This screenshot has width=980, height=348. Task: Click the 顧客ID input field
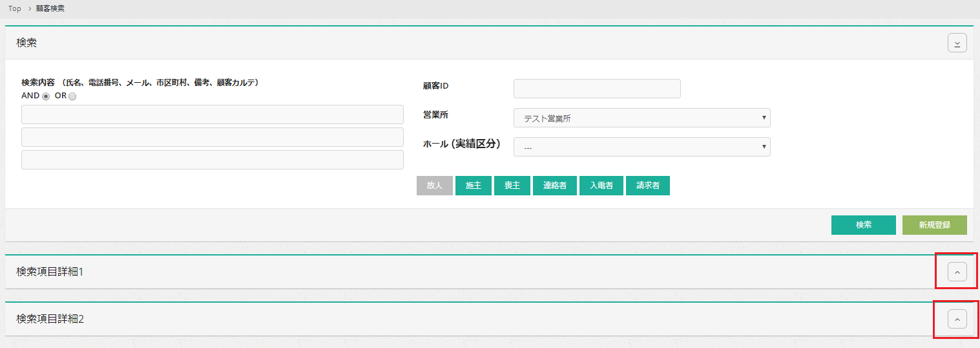pos(597,89)
